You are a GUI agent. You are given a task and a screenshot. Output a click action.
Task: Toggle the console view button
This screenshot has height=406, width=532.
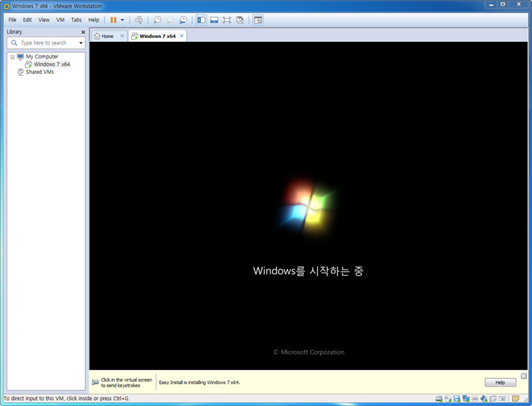pyautogui.click(x=258, y=20)
